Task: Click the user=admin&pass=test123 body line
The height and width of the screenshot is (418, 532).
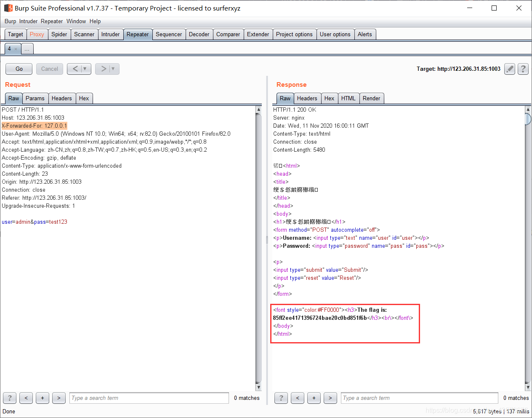Action: coord(35,222)
